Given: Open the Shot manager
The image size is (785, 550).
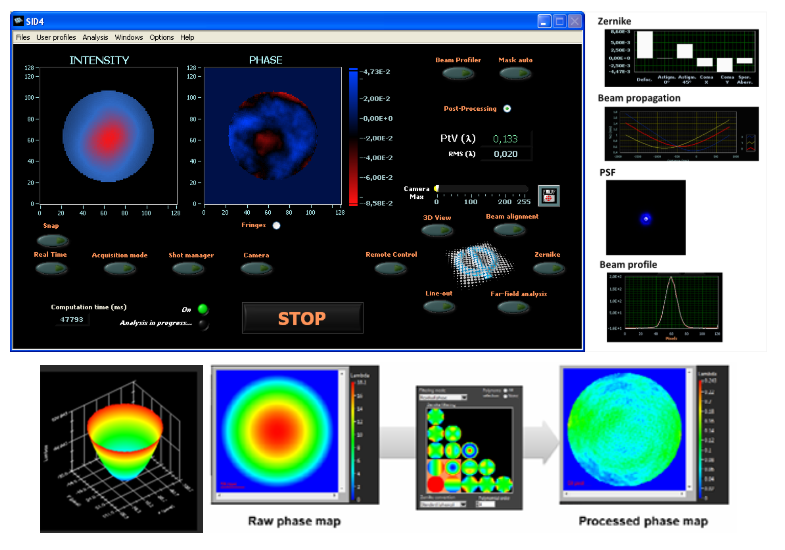Looking at the screenshot, I should 190,269.
